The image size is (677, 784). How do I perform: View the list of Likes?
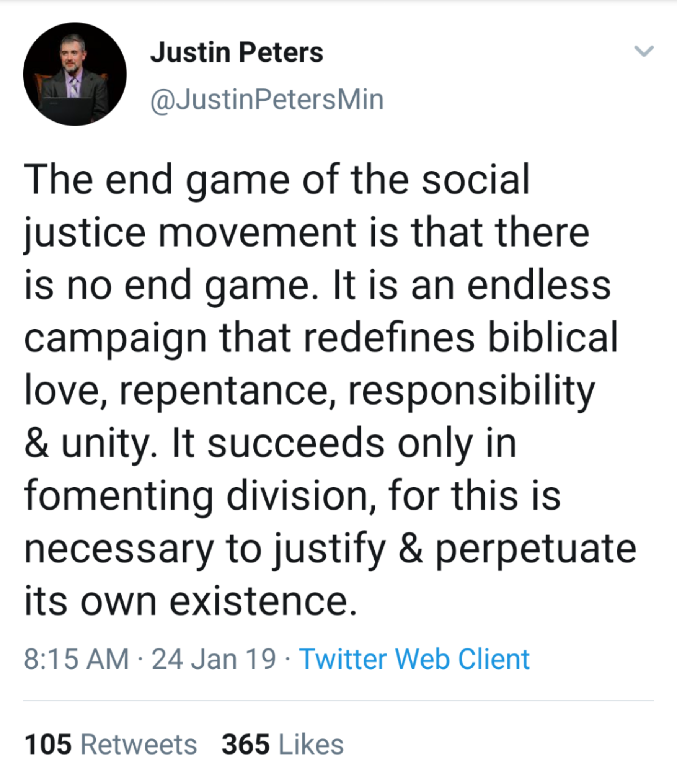tap(311, 745)
